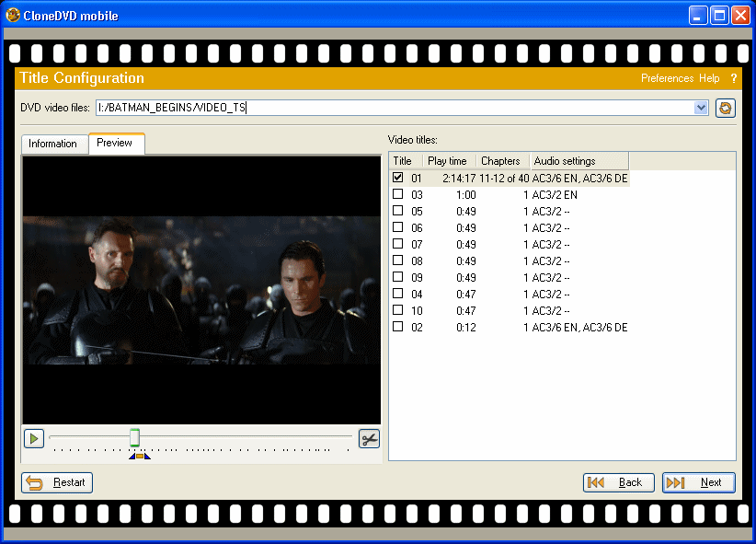Image resolution: width=756 pixels, height=544 pixels.
Task: Click the refresh DVD source icon
Action: pos(725,108)
